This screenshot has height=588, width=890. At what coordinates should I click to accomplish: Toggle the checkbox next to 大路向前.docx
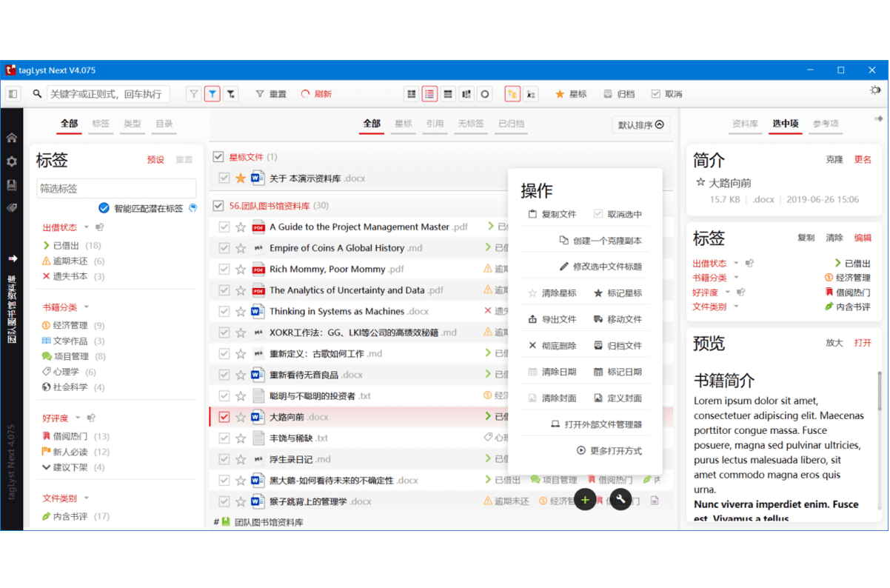(224, 416)
